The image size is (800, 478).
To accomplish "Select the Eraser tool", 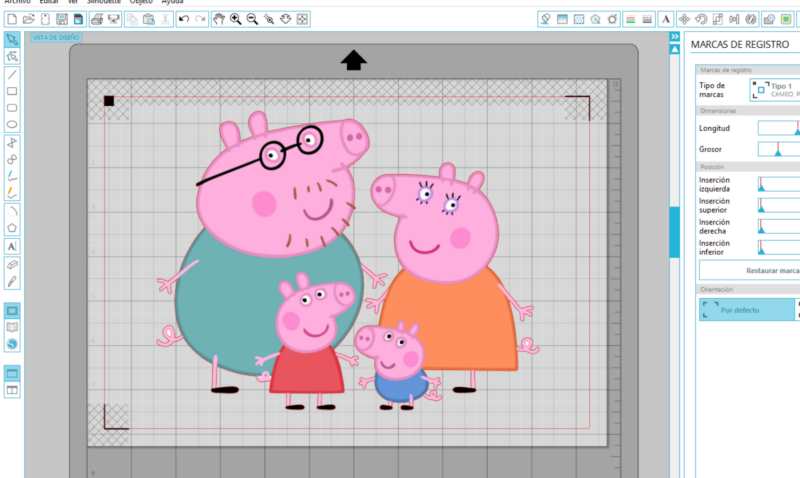I will [12, 264].
